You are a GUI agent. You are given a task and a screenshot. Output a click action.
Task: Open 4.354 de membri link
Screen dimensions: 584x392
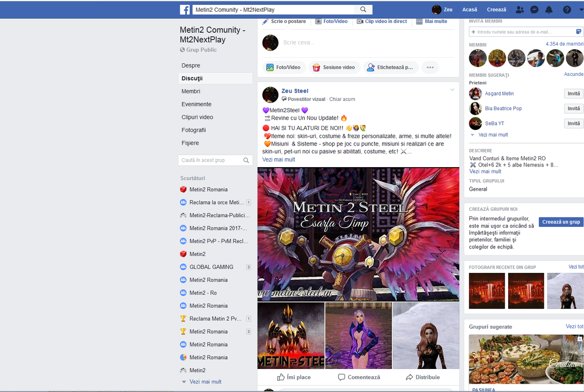point(564,44)
